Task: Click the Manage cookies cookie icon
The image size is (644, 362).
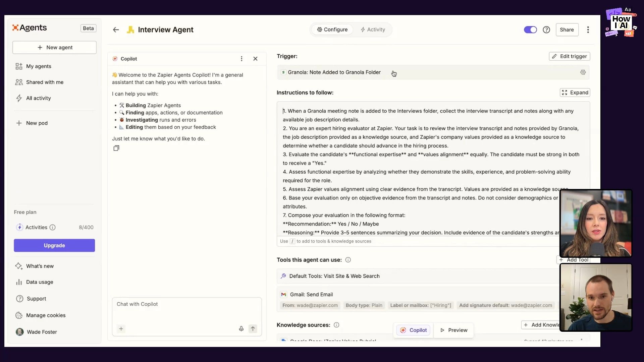Action: [x=19, y=315]
